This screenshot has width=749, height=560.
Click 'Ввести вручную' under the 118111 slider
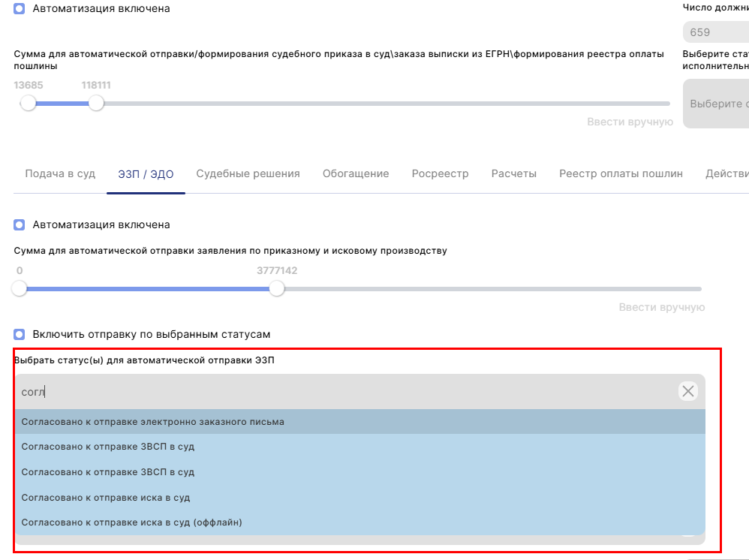point(630,122)
